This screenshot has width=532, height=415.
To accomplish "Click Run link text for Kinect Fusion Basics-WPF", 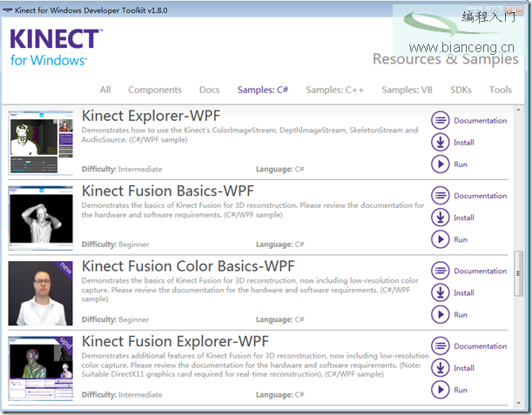I will coord(461,240).
